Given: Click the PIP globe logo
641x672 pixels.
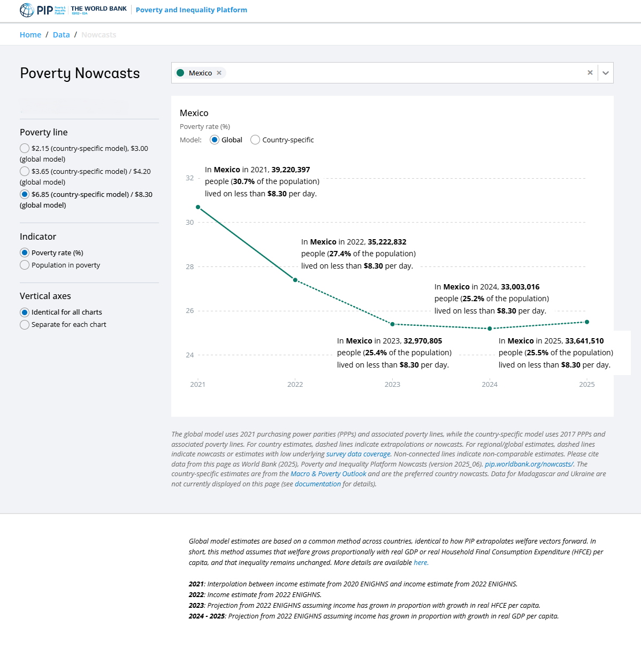Looking at the screenshot, I should (26, 10).
